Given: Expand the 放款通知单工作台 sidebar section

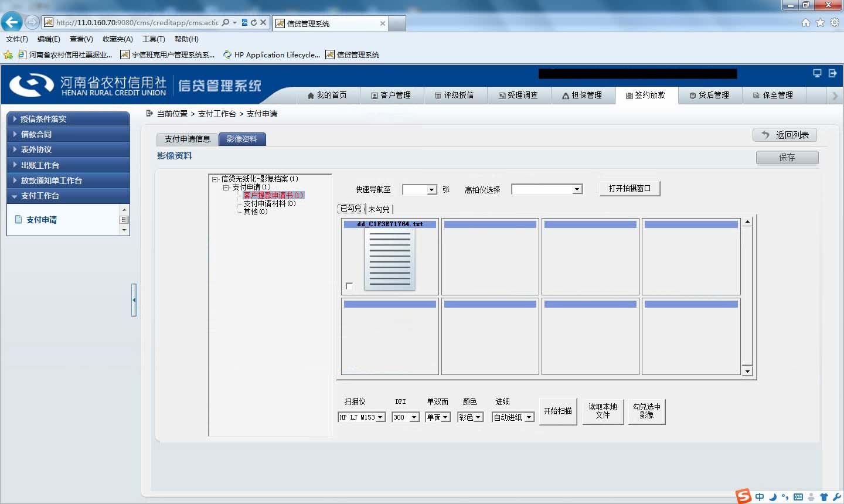Looking at the screenshot, I should pos(68,181).
